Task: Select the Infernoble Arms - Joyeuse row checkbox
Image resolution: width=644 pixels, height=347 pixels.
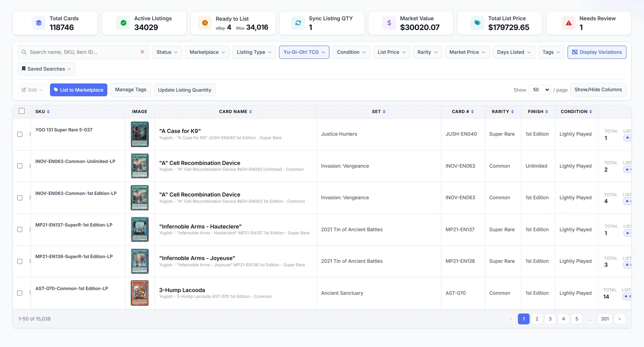Action: (20, 261)
